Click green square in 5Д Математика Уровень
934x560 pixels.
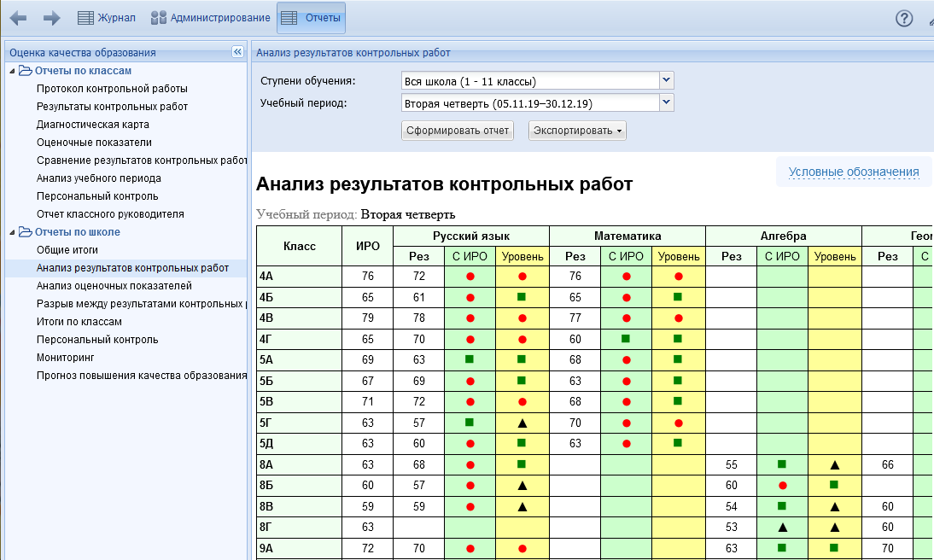(x=678, y=443)
